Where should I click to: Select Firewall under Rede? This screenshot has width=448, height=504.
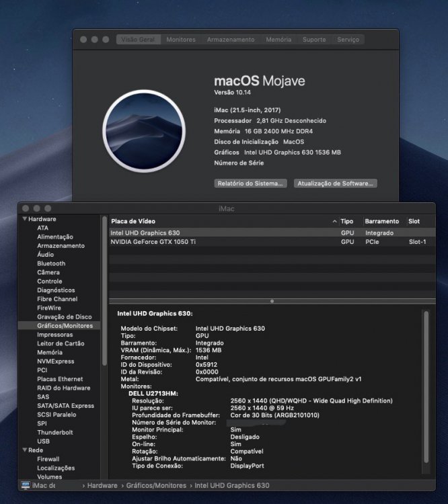48,459
